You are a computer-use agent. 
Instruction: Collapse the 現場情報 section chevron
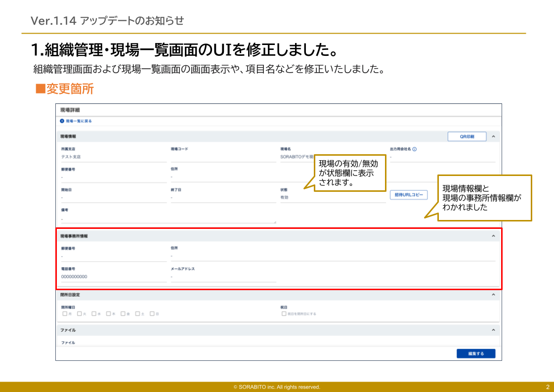tap(493, 136)
